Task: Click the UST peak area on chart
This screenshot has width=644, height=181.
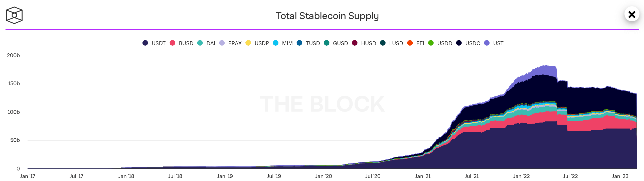Action: pos(546,70)
